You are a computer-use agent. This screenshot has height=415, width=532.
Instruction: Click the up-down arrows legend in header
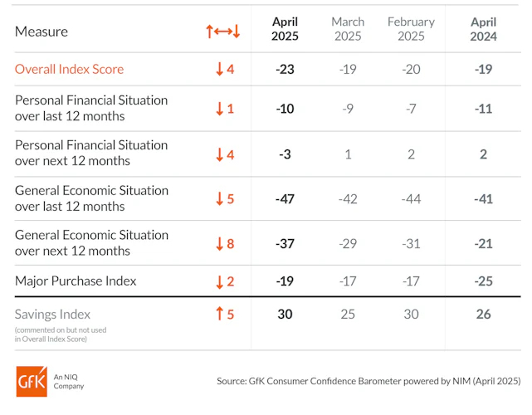222,32
